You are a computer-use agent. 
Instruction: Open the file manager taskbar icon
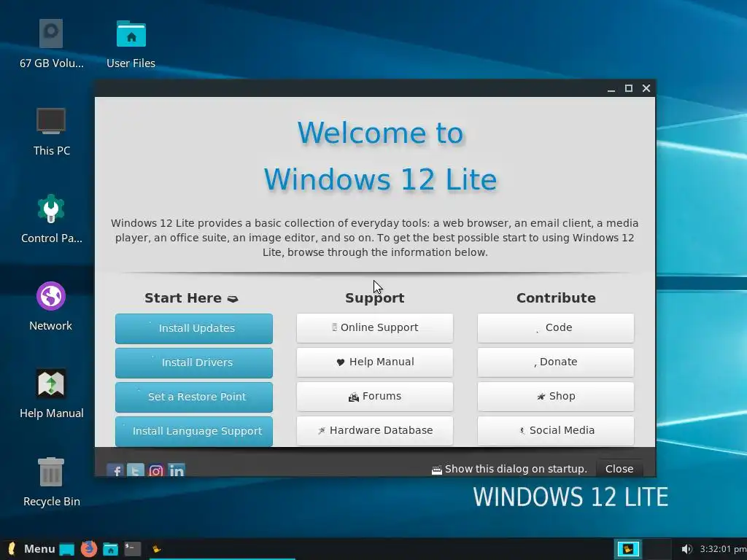111,550
